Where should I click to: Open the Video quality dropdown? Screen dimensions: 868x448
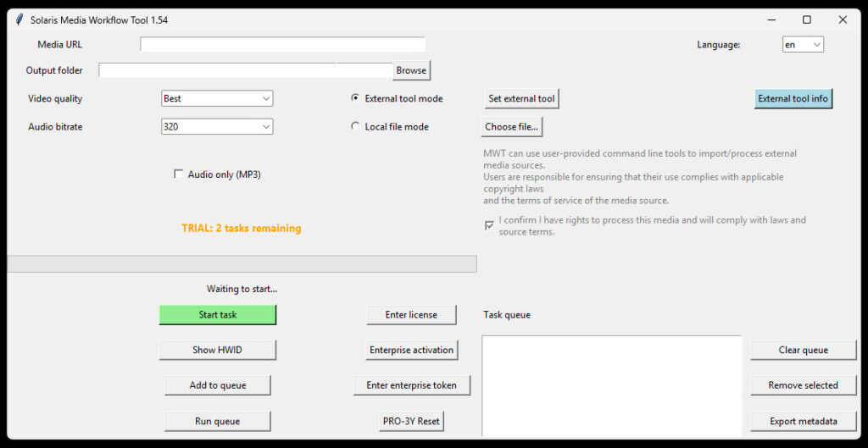click(x=217, y=98)
